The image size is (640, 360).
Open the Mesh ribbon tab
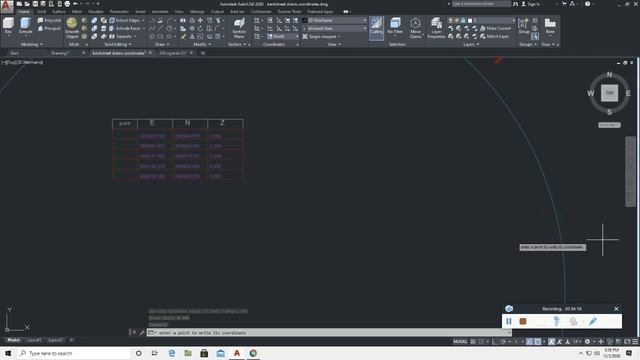coord(77,12)
